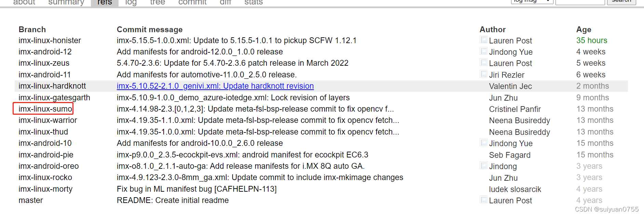Open the stats tab

(253, 3)
